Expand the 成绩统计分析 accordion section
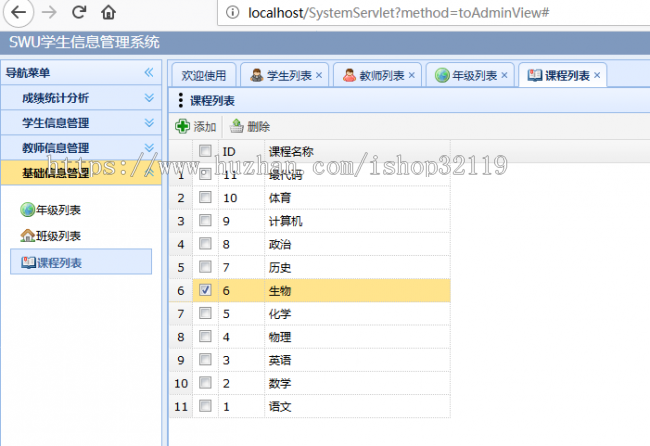 pos(81,98)
